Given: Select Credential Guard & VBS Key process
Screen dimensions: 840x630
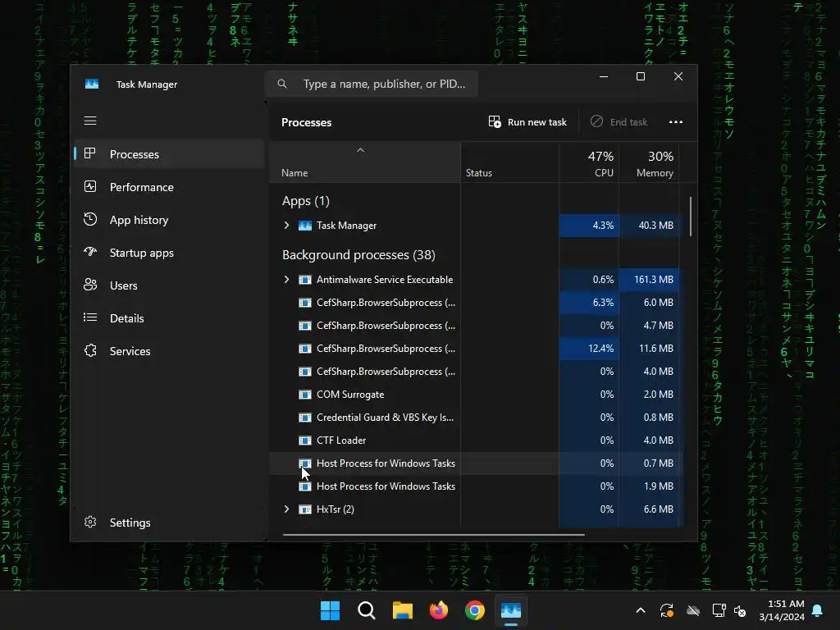Looking at the screenshot, I should click(475, 418).
